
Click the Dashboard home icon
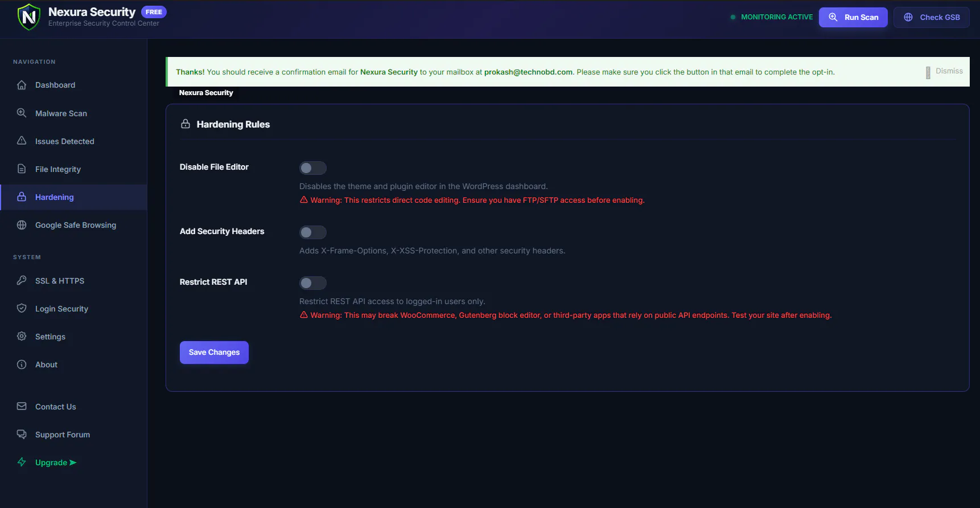tap(22, 85)
